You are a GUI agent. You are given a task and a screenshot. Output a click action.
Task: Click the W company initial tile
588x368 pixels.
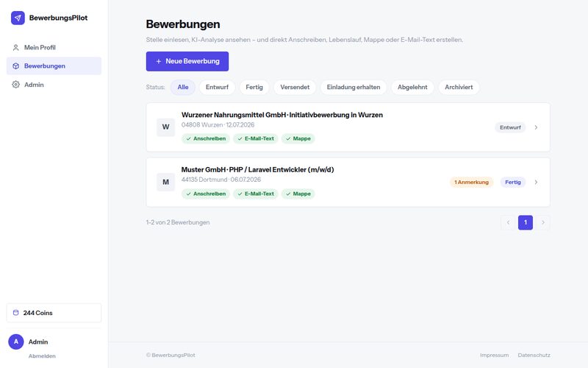[x=166, y=127]
